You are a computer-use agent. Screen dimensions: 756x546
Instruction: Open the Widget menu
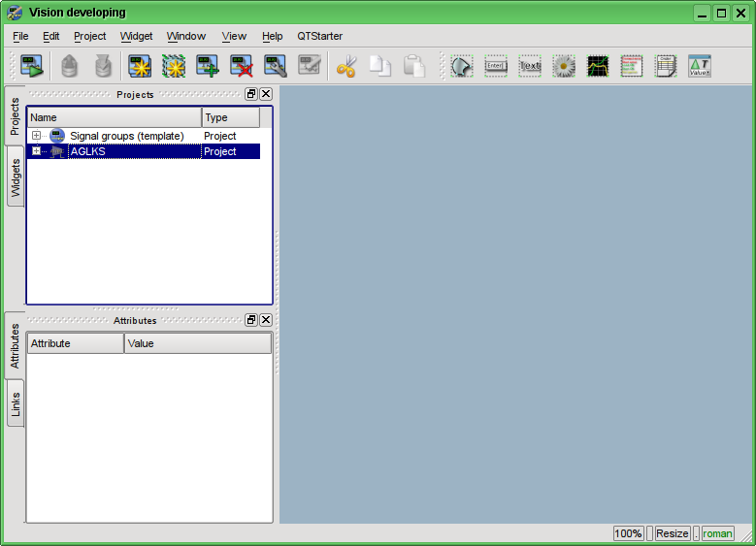(136, 36)
